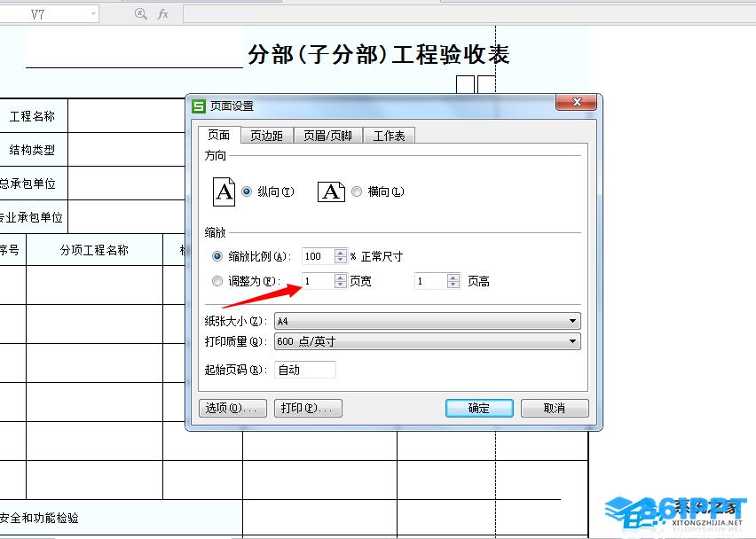Decrease the page width stepper value

coord(341,285)
